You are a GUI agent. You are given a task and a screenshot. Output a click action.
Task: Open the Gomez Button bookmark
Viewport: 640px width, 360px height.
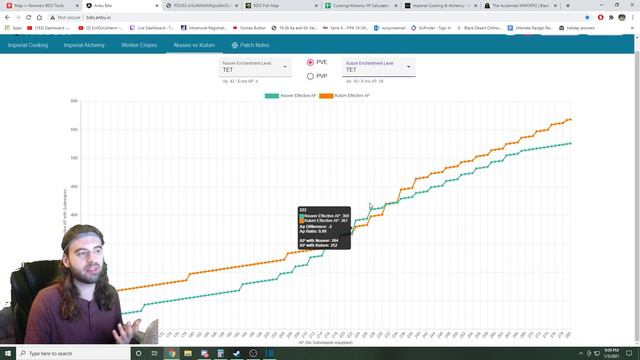[249, 28]
